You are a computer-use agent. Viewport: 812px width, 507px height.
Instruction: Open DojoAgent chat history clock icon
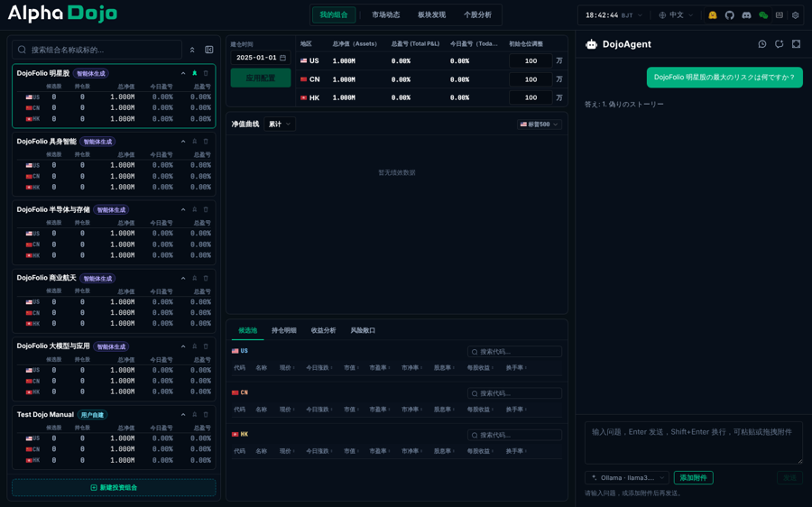point(762,44)
